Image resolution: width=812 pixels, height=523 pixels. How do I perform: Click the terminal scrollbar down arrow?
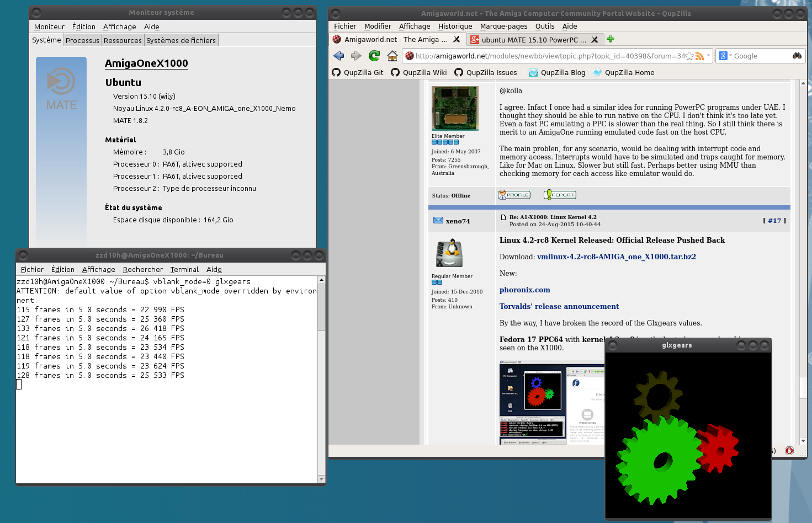321,479
